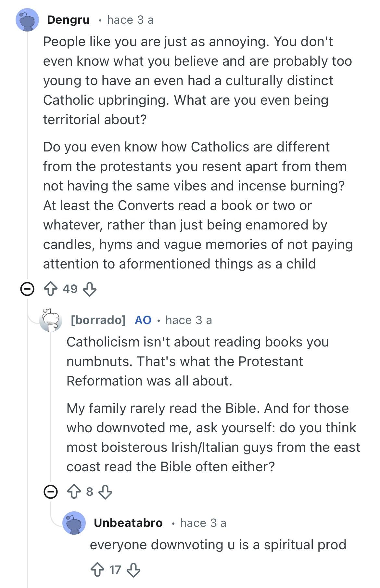The width and height of the screenshot is (380, 588).
Task: Downvote Unbeatabro's comment
Action: click(133, 569)
